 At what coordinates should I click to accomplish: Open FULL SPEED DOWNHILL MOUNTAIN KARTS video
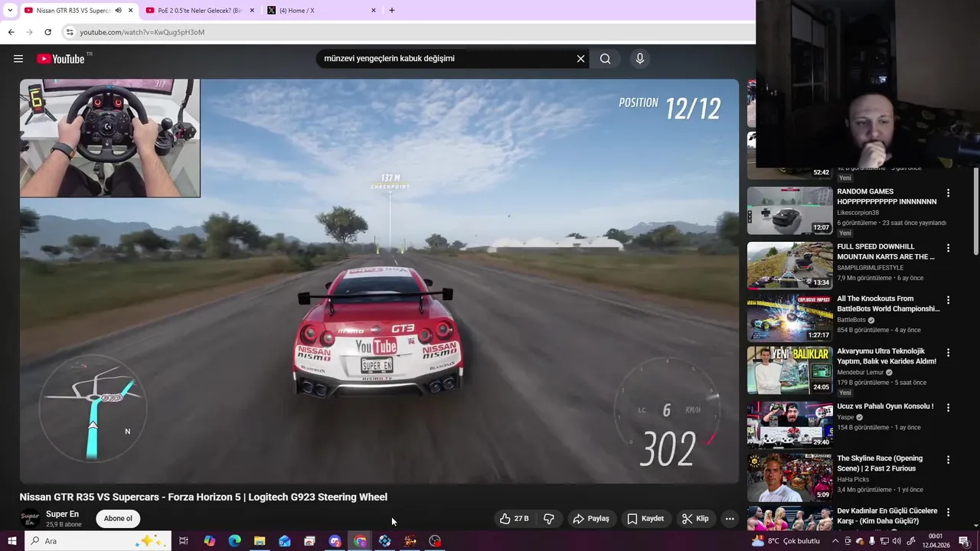[x=789, y=266]
